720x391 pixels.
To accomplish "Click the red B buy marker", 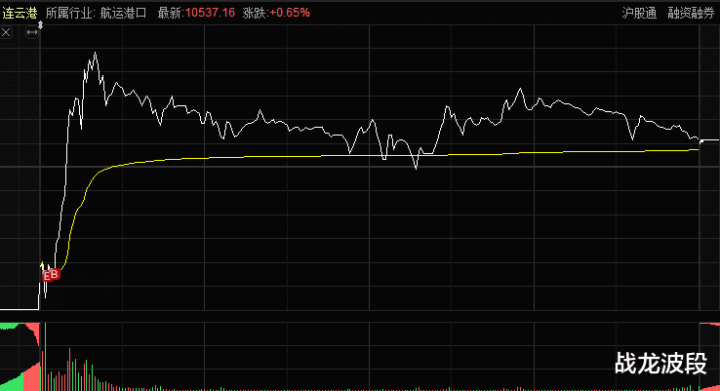I will click(x=55, y=274).
